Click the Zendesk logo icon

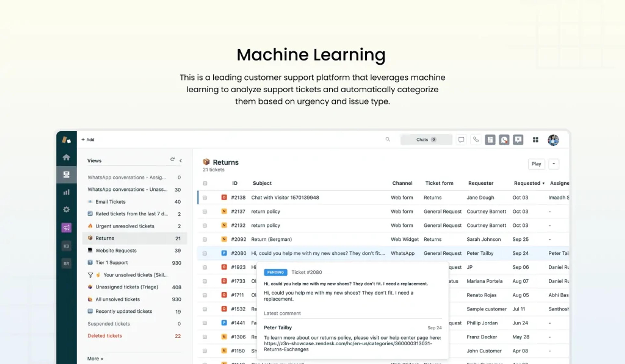point(66,140)
